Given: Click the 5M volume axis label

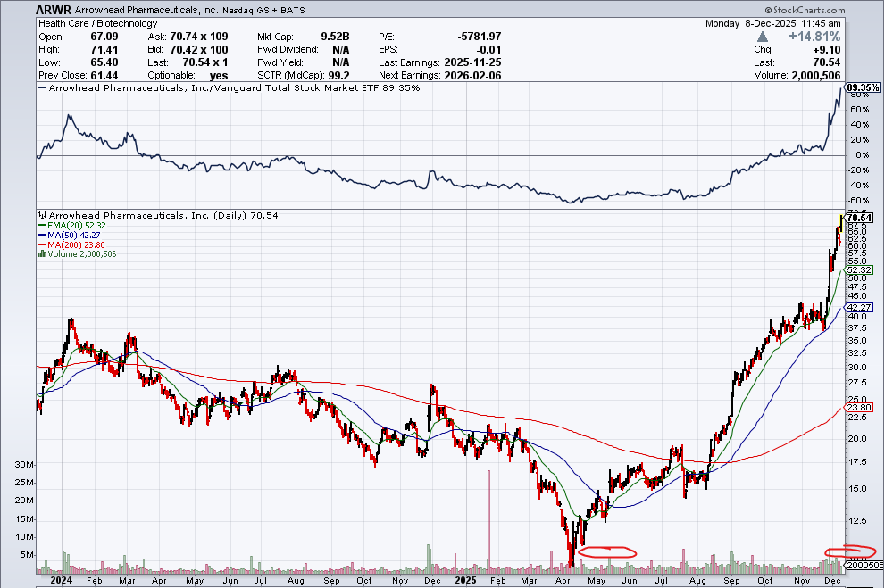Looking at the screenshot, I should (27, 556).
